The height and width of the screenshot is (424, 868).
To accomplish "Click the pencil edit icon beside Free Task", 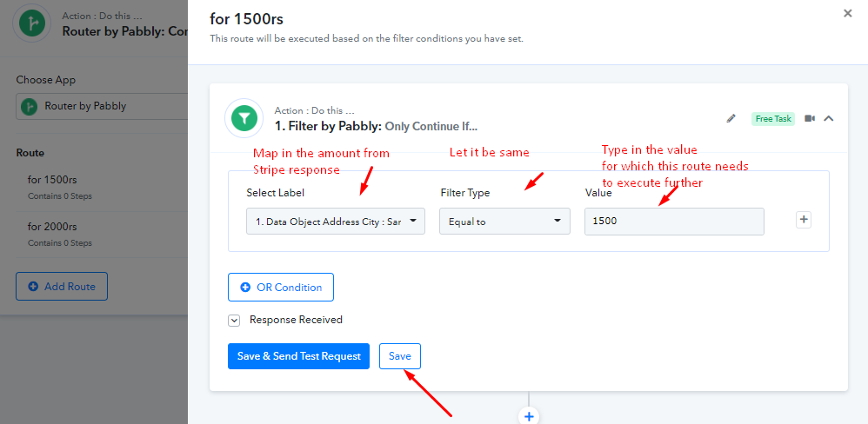I will coord(731,118).
